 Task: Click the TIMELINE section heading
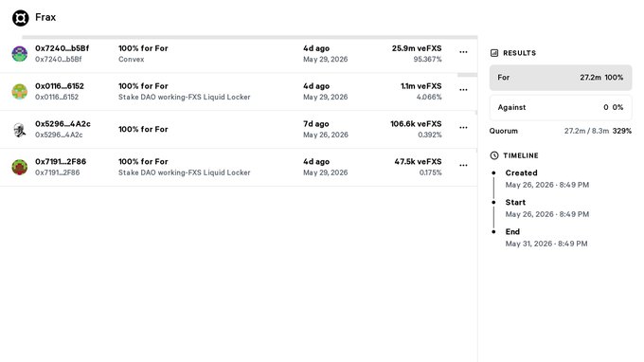click(x=521, y=155)
